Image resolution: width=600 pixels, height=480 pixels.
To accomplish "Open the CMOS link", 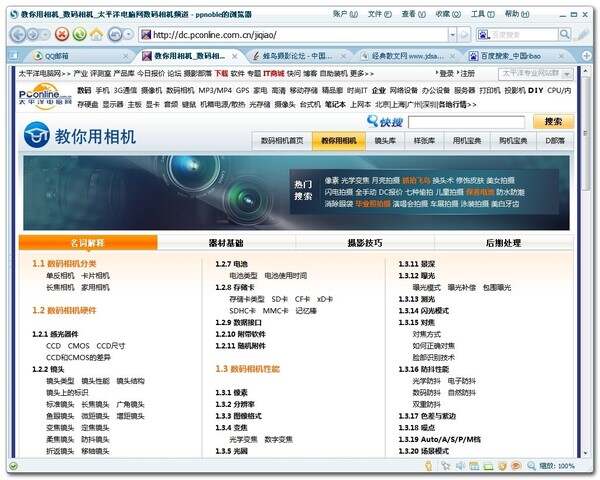I will coord(78,346).
